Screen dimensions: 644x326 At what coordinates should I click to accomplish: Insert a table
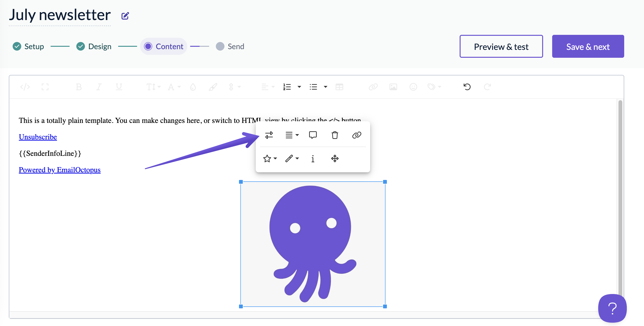pyautogui.click(x=339, y=87)
